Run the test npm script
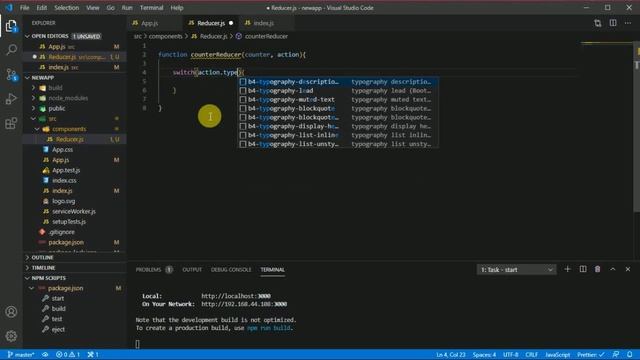Screen dimensions: 640x360 tap(57, 319)
